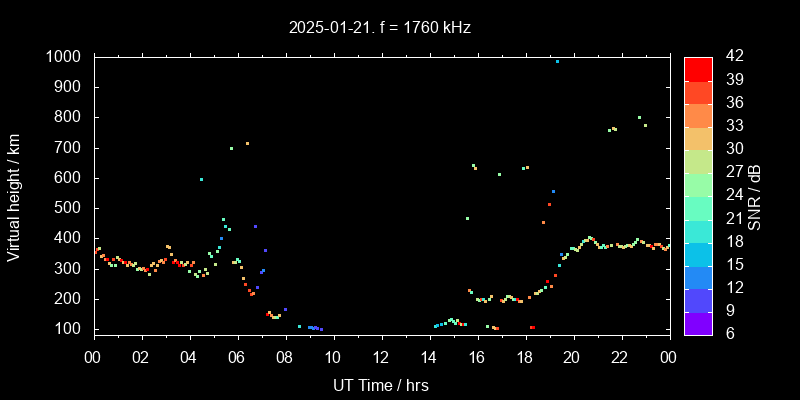Select the colorbar segment between 30 and 33
800x400 pixels.
[x=697, y=137]
